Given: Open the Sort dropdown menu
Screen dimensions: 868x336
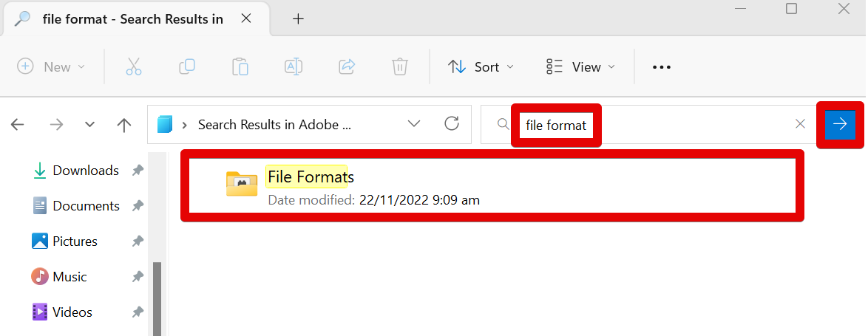Looking at the screenshot, I should (481, 66).
